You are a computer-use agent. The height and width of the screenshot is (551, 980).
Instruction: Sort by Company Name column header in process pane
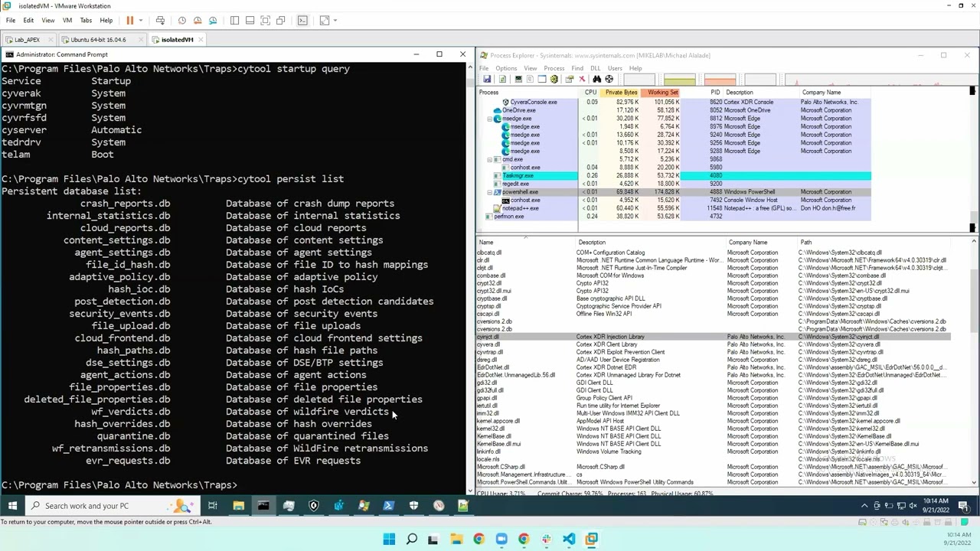(x=822, y=93)
